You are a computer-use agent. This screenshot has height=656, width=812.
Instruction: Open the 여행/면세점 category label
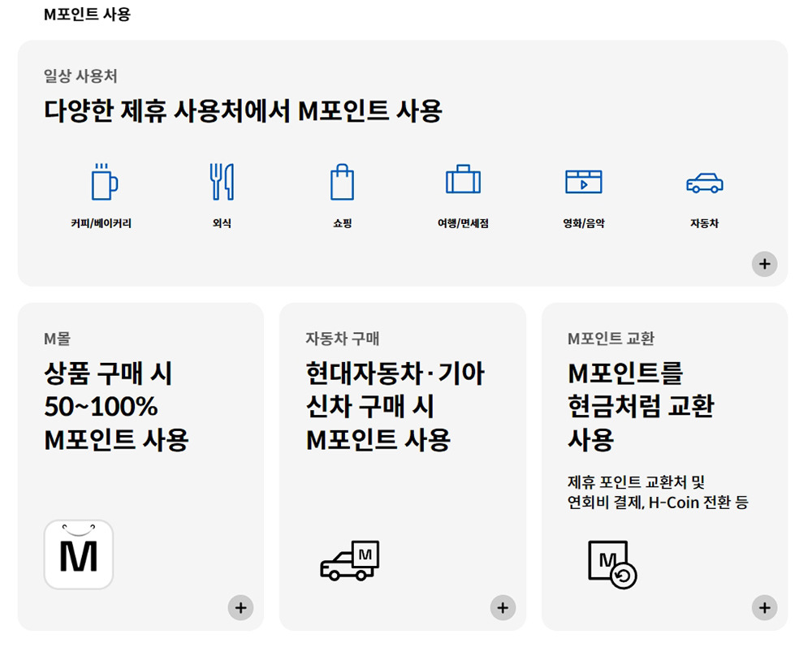click(x=463, y=223)
